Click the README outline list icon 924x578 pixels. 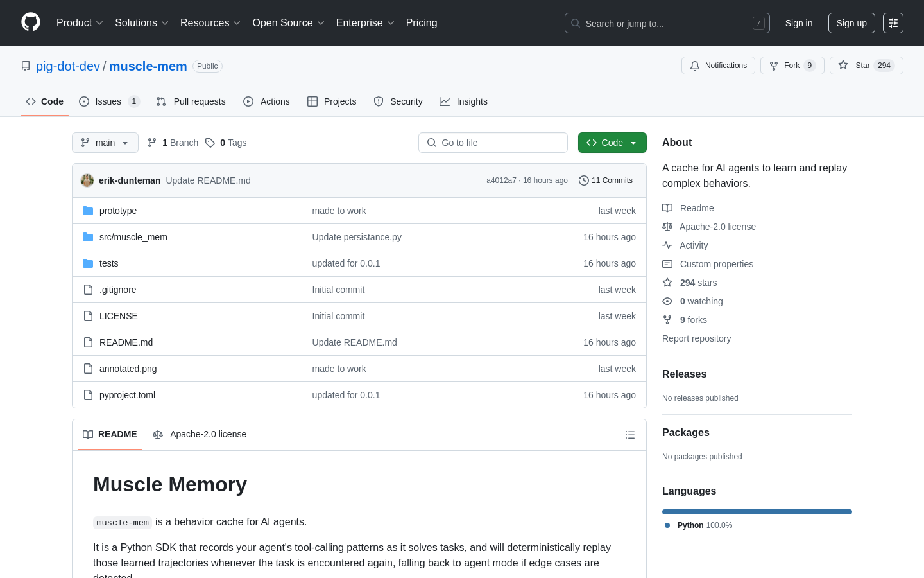coord(630,435)
